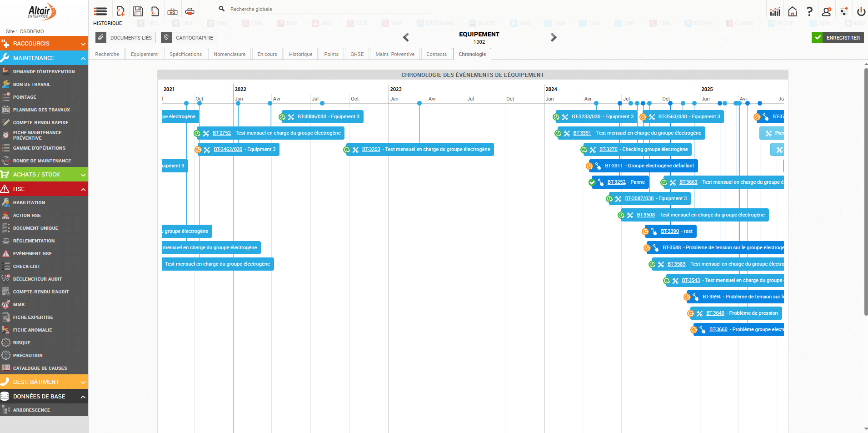This screenshot has height=433, width=868.
Task: Expand the RACCOURCIS sidebar section
Action: (83, 44)
